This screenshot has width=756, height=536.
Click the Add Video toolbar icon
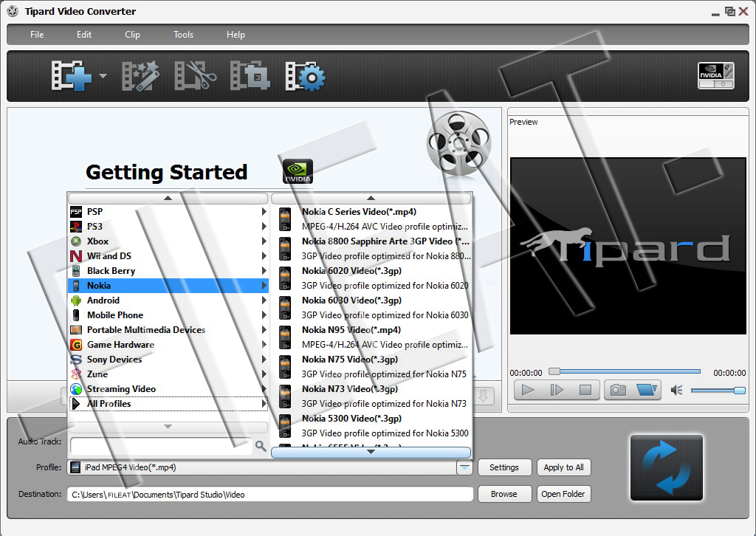[x=72, y=76]
